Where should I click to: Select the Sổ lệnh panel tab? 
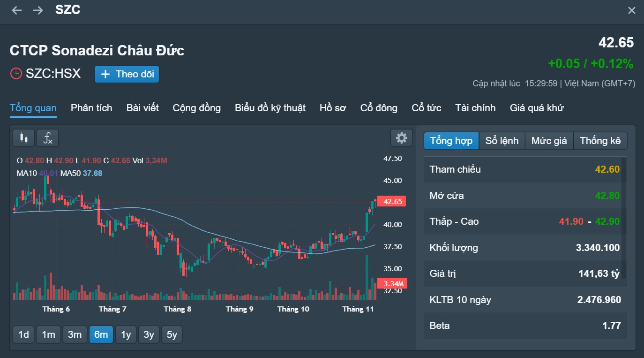click(x=502, y=141)
